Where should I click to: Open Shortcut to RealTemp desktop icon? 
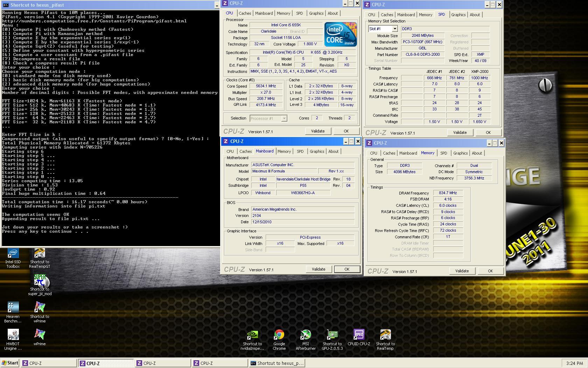click(x=385, y=340)
